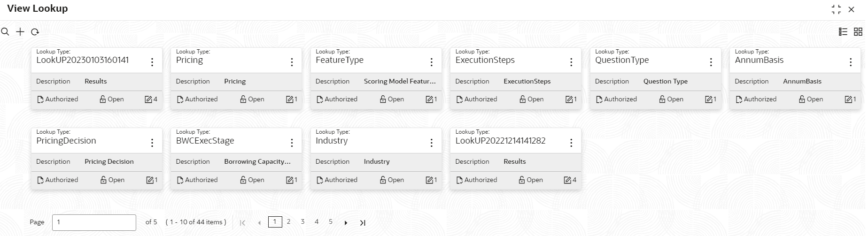Screen dimensions: 868x236
Task: Go to next page arrow
Action: pos(346,223)
